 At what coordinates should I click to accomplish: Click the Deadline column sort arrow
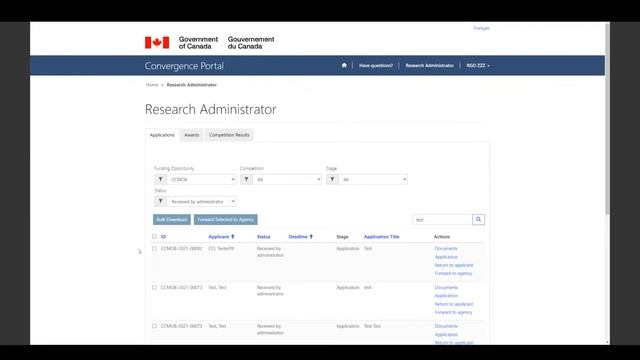point(311,237)
